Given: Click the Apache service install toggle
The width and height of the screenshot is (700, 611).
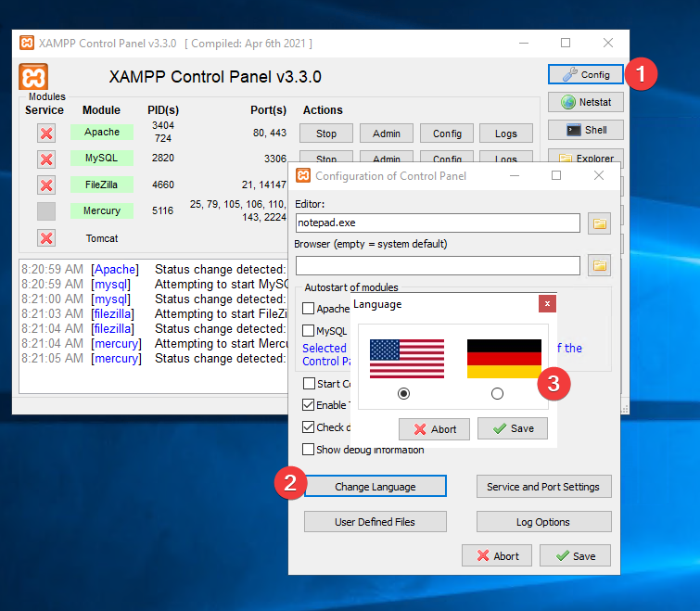Looking at the screenshot, I should pos(46,133).
